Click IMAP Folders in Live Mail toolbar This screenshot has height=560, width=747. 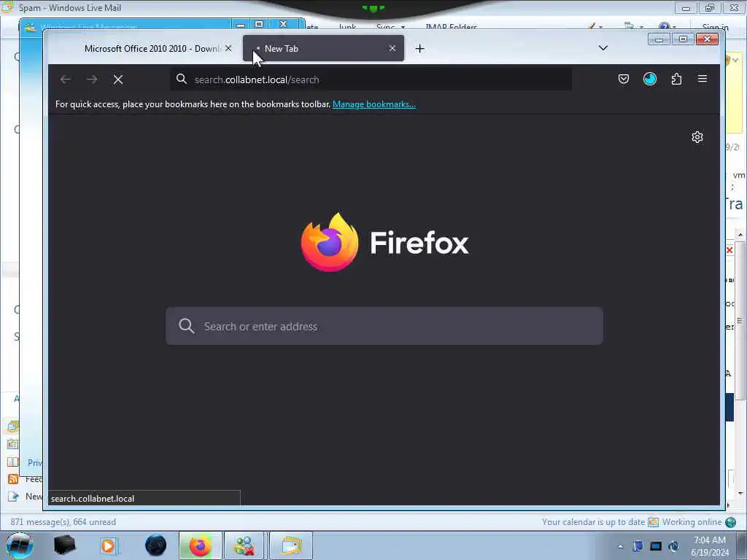tap(451, 27)
